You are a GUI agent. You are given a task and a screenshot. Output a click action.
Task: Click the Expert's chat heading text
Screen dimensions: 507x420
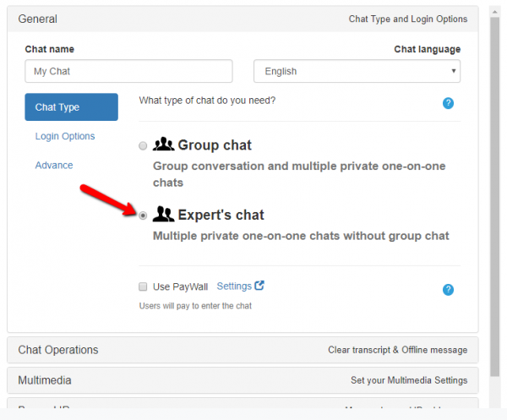221,215
